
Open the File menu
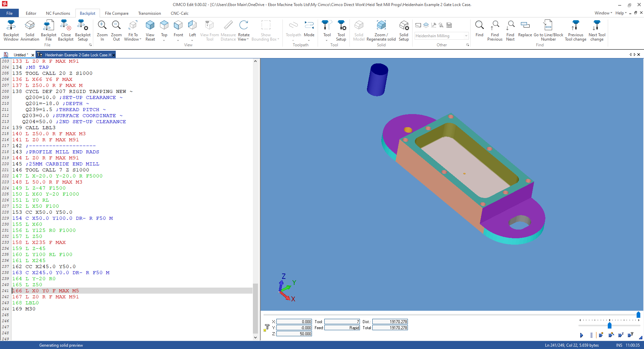(9, 13)
